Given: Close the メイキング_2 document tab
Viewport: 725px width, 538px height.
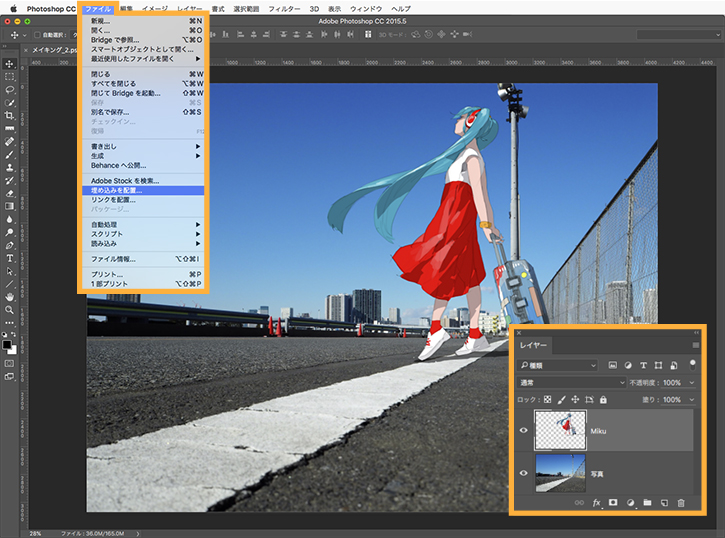Looking at the screenshot, I should coord(26,50).
